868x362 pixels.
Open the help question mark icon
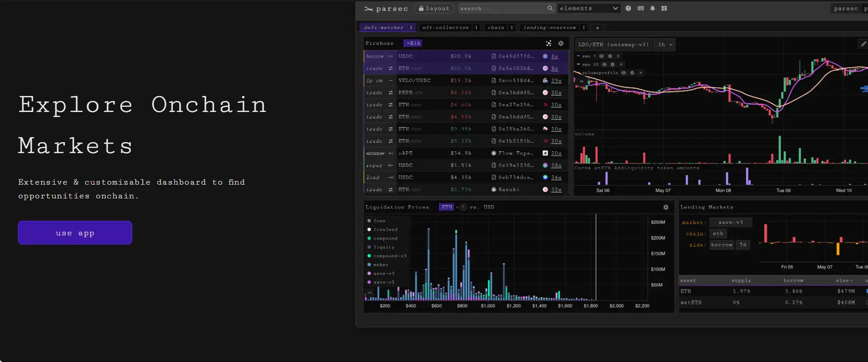coord(628,8)
